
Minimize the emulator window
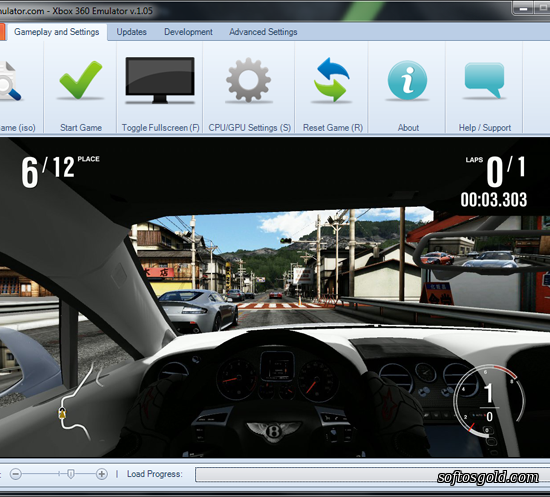(x=523, y=8)
